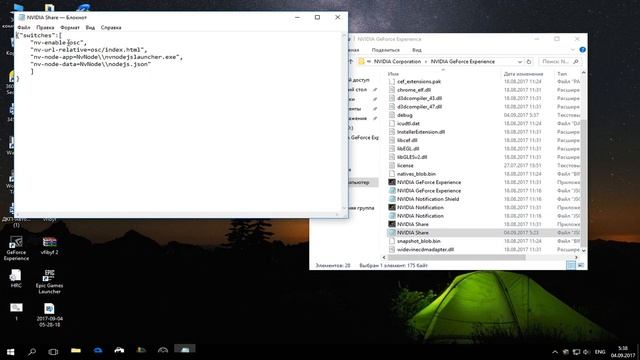Image resolution: width=640 pixels, height=360 pixels.
Task: Open the Windows Start menu
Action: click(11, 351)
